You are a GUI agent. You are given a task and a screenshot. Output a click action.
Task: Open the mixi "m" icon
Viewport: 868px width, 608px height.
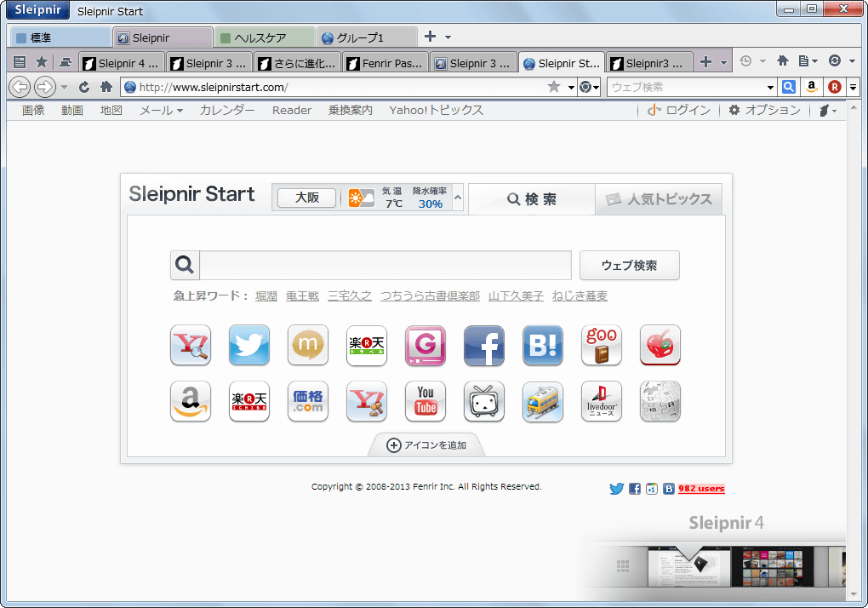(x=308, y=346)
